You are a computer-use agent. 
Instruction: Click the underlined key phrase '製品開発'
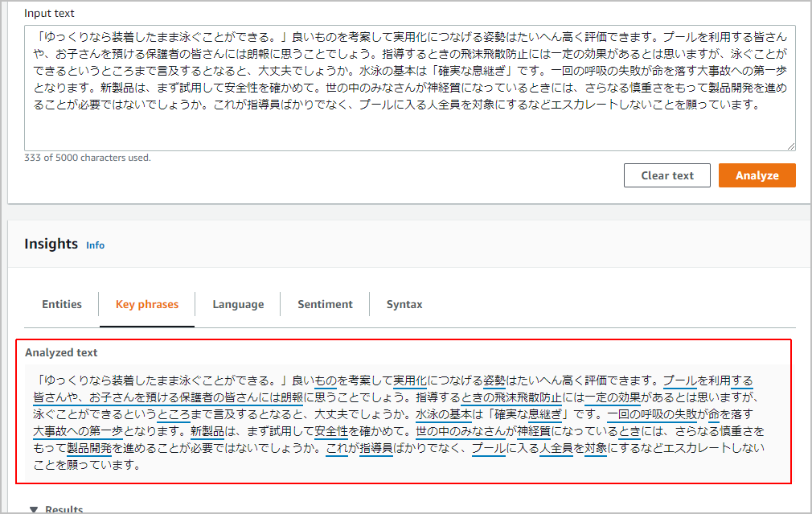coord(89,448)
